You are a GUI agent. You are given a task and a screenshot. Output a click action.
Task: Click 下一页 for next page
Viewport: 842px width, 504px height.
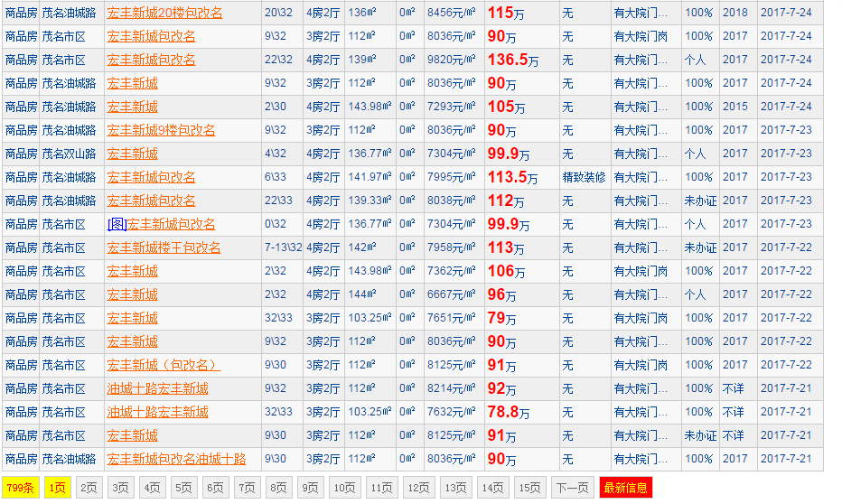(x=572, y=488)
